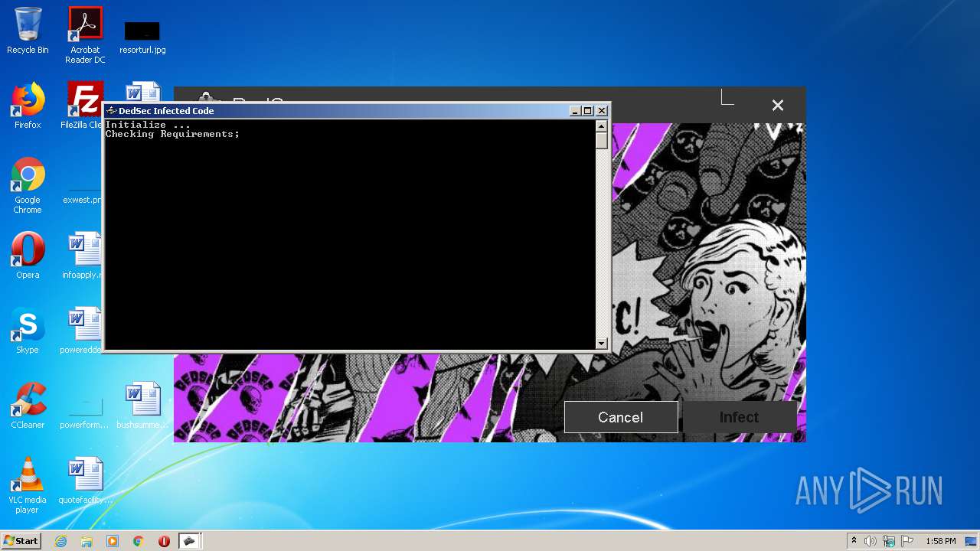Click the console scrollbar thumb
The width and height of the screenshot is (980, 551).
602,141
